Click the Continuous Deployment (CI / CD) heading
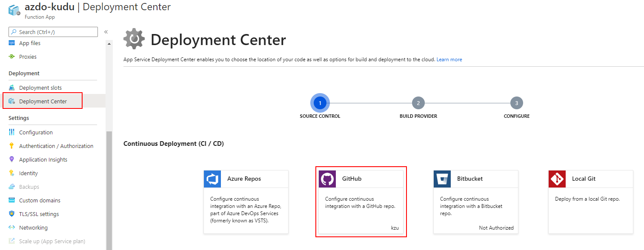Image resolution: width=644 pixels, height=250 pixels. tap(174, 144)
